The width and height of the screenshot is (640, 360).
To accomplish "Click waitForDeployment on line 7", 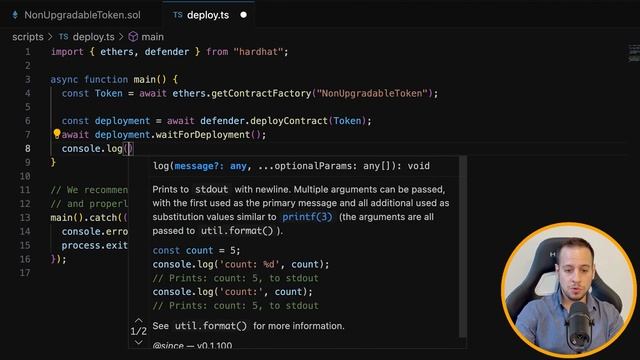I will [x=203, y=135].
